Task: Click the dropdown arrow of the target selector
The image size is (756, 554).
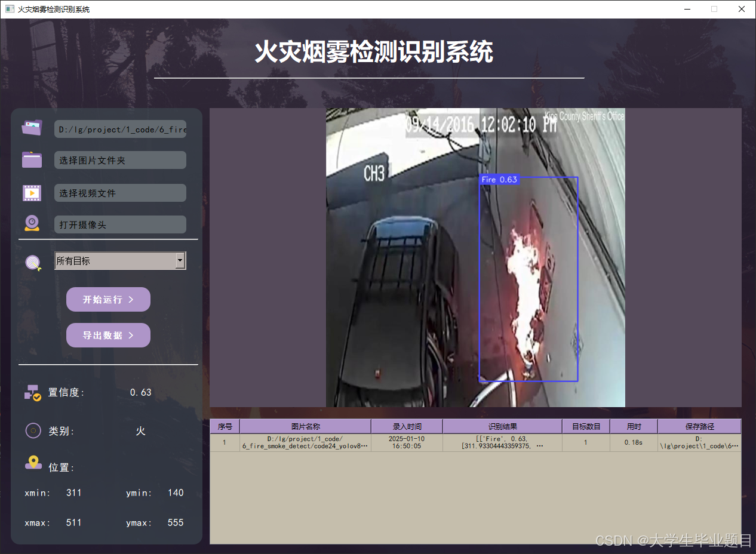Action: pyautogui.click(x=180, y=261)
